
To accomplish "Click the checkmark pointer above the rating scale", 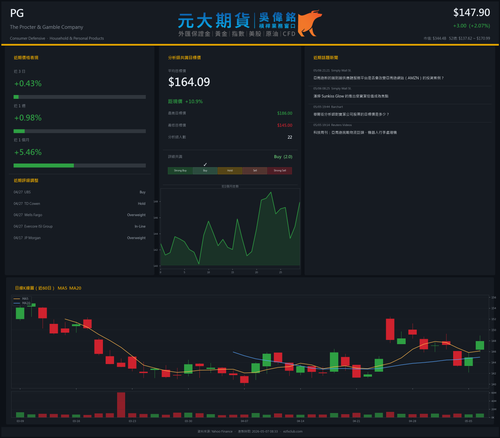I will (205, 164).
